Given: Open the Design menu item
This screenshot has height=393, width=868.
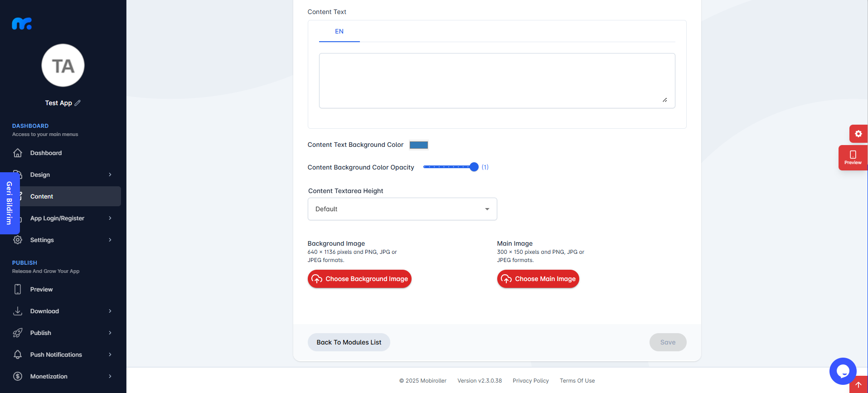Looking at the screenshot, I should click(x=40, y=175).
